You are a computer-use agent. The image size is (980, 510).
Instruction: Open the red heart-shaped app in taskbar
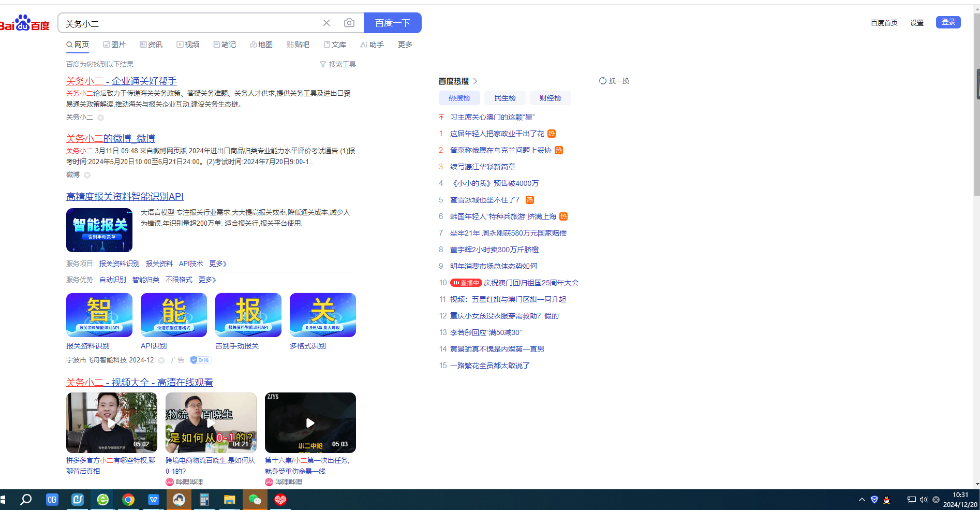[280, 500]
